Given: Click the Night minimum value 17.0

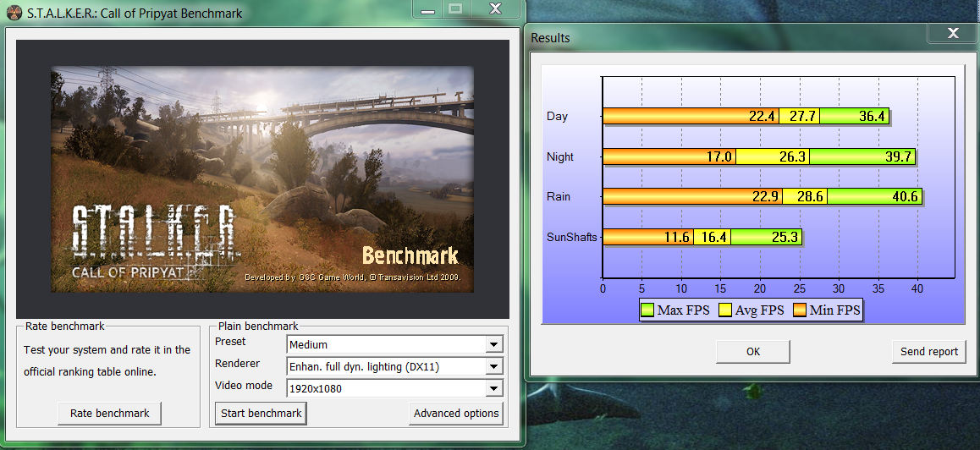Looking at the screenshot, I should (718, 156).
